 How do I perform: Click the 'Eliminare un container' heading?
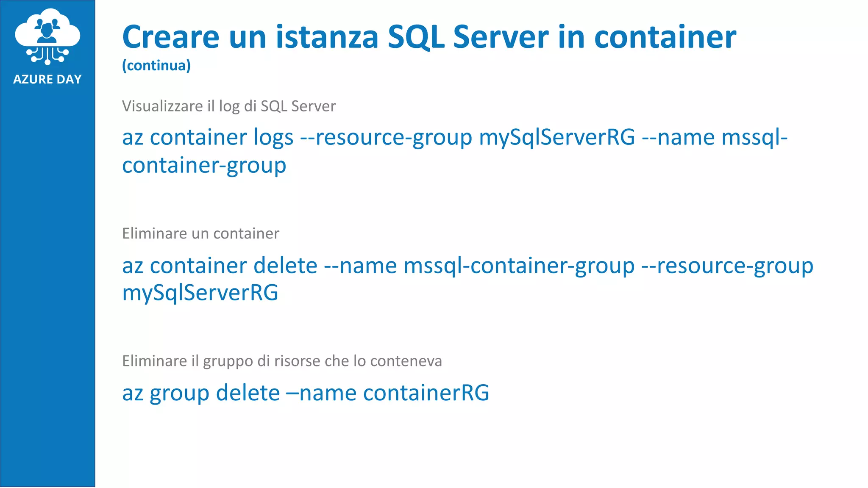(x=200, y=233)
